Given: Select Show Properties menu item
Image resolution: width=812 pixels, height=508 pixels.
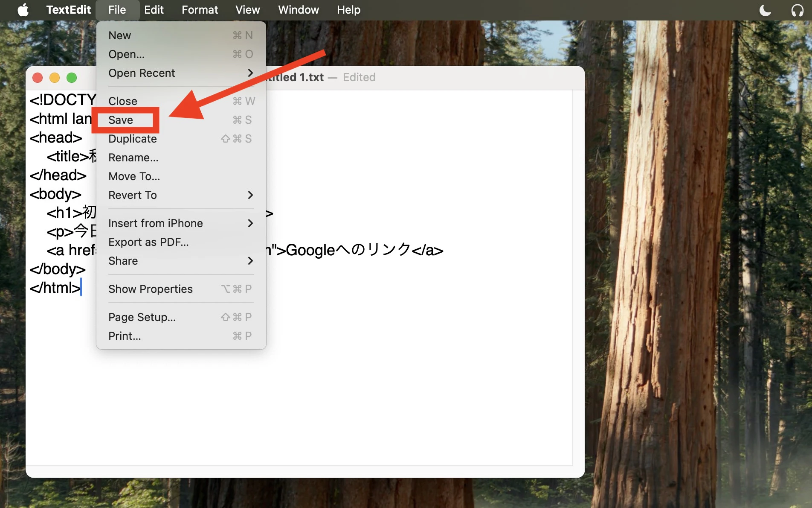Looking at the screenshot, I should coord(181,289).
